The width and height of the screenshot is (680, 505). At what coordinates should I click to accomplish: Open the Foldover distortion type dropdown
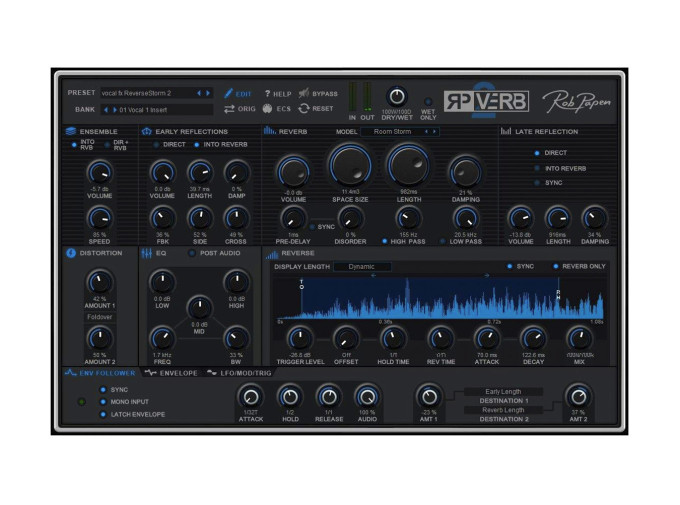pyautogui.click(x=100, y=317)
